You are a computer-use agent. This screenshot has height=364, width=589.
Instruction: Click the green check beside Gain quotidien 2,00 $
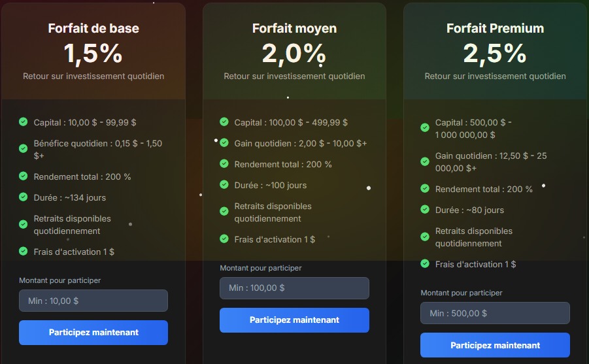click(x=224, y=143)
